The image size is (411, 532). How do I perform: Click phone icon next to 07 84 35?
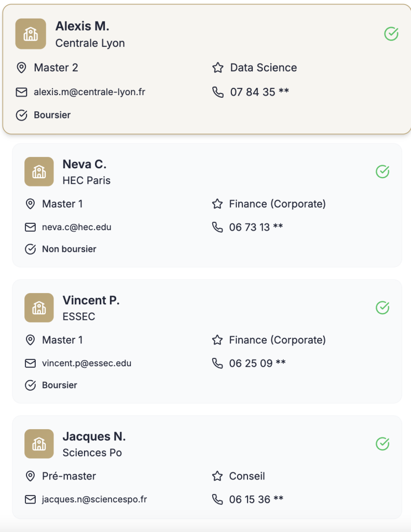click(x=218, y=92)
